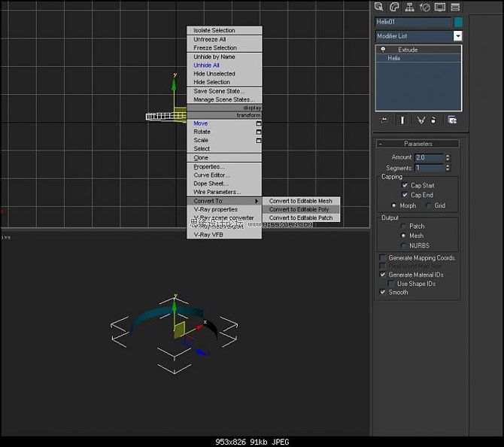
Task: Choose Unfreeze All menu entry
Action: pos(224,39)
